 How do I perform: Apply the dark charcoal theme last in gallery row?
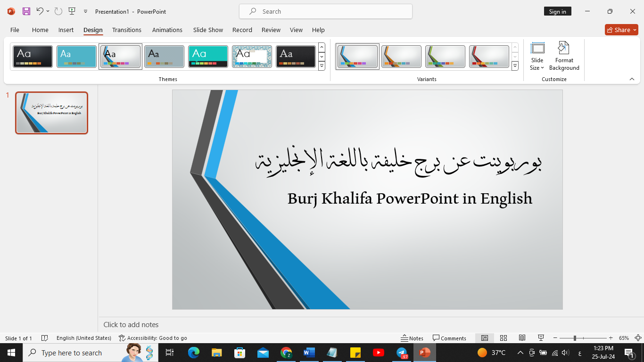tap(296, 57)
